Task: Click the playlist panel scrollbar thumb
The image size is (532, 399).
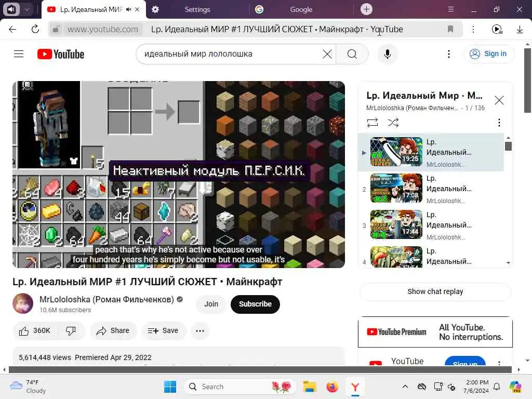Action: click(x=508, y=146)
